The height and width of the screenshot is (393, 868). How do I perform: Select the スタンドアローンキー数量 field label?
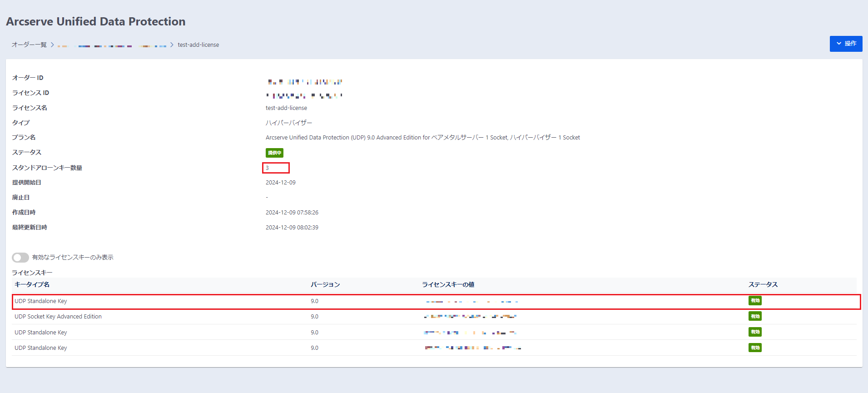(x=47, y=168)
